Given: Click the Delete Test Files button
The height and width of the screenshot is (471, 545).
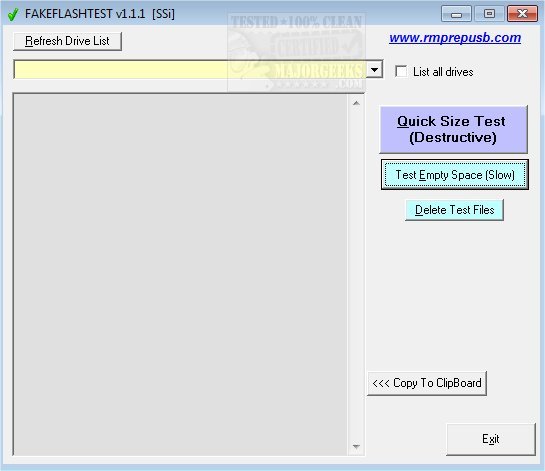Looking at the screenshot, I should [x=454, y=210].
